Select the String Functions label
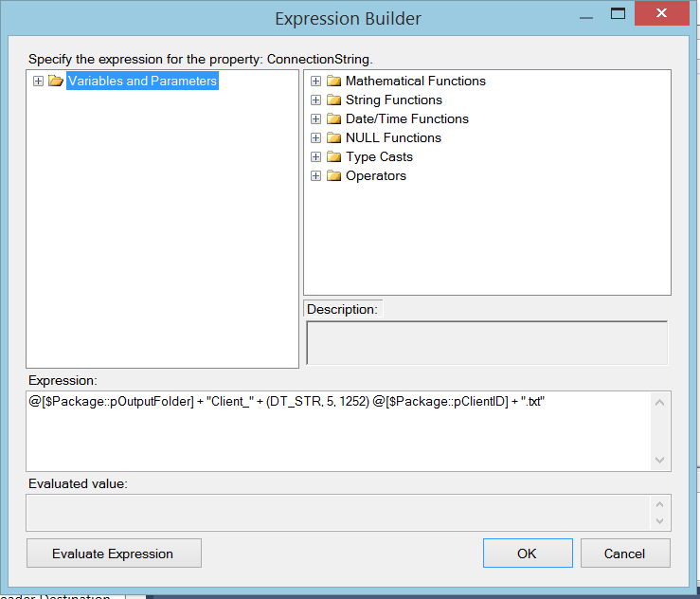This screenshot has height=599, width=700. (394, 100)
